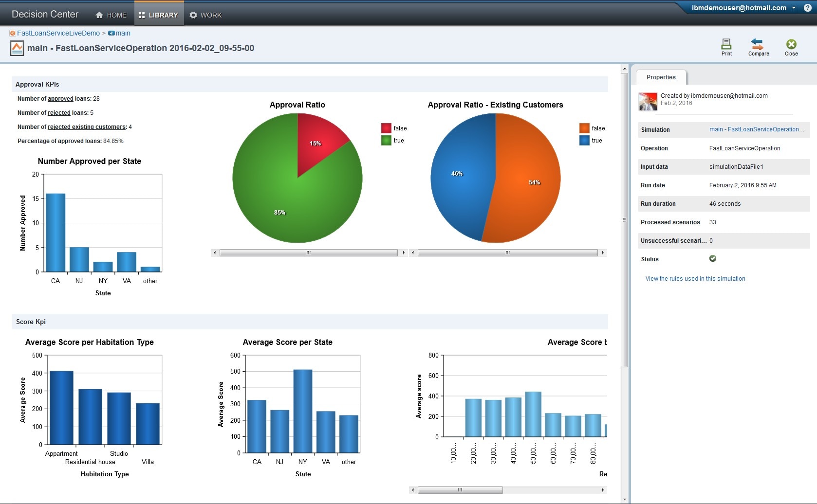Screen dimensions: 817x504
Task: Select the Properties tab
Action: [661, 77]
